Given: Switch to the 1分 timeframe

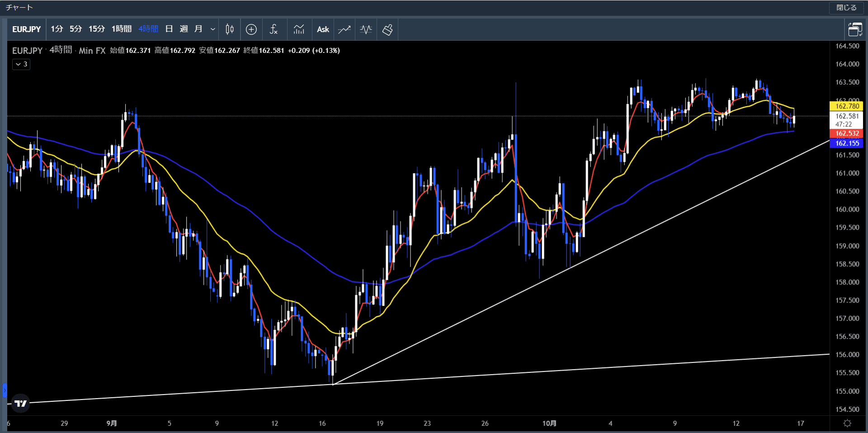Looking at the screenshot, I should point(57,29).
